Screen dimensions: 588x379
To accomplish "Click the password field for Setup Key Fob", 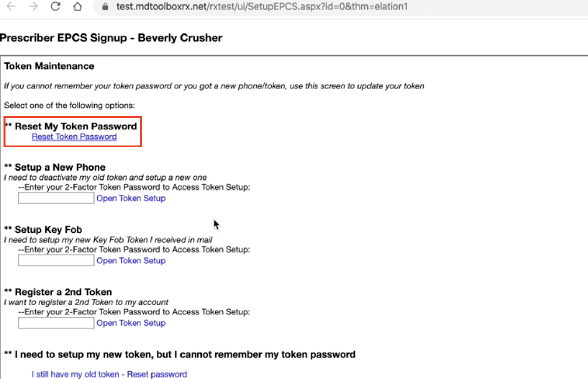I will (55, 260).
